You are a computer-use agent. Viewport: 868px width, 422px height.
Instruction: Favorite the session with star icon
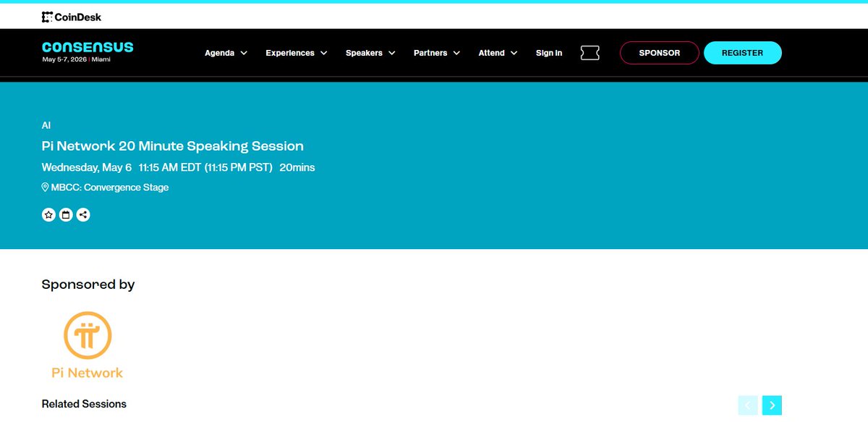tap(48, 214)
